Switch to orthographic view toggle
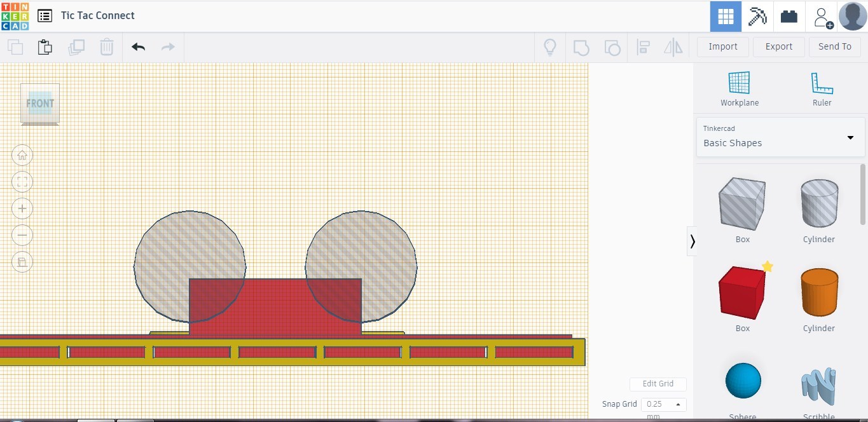 [x=22, y=262]
